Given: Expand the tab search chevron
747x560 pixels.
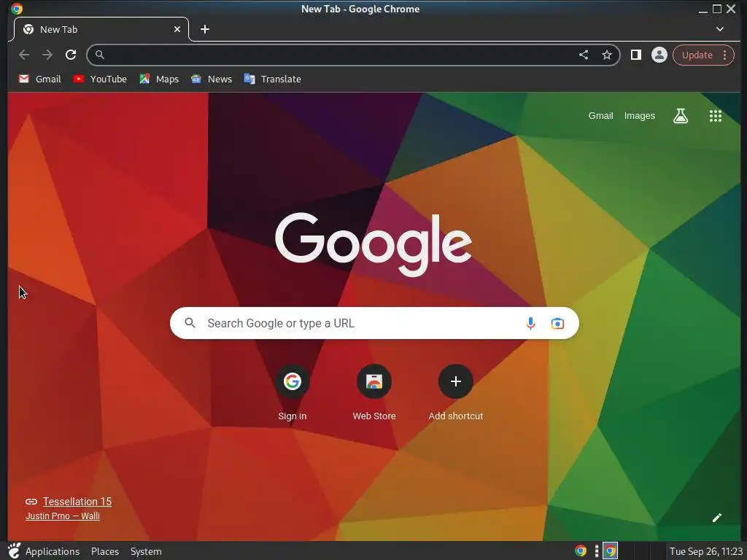Looking at the screenshot, I should [x=720, y=29].
